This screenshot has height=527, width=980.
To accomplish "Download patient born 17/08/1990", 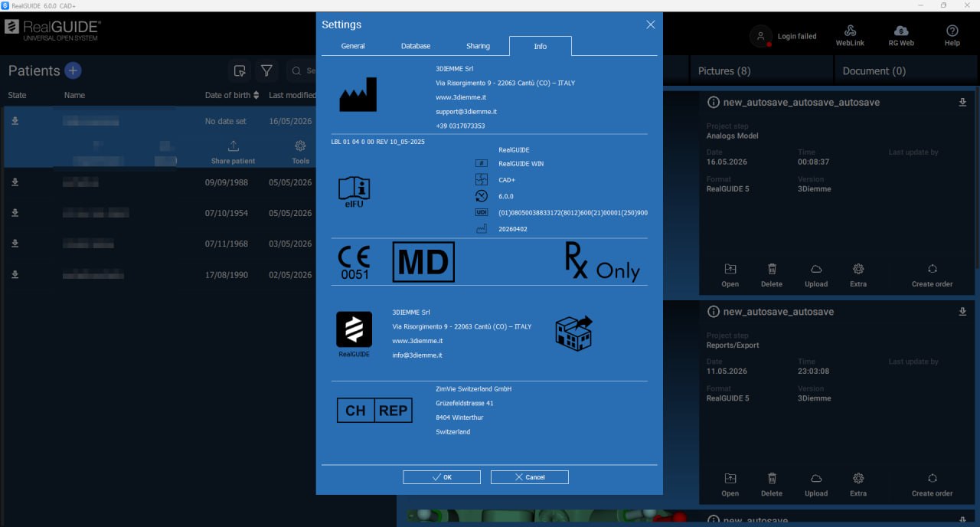I will [15, 274].
